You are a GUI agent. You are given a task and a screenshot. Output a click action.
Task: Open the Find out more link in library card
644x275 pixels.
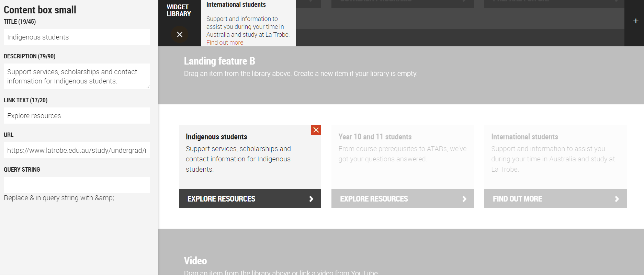coord(225,43)
